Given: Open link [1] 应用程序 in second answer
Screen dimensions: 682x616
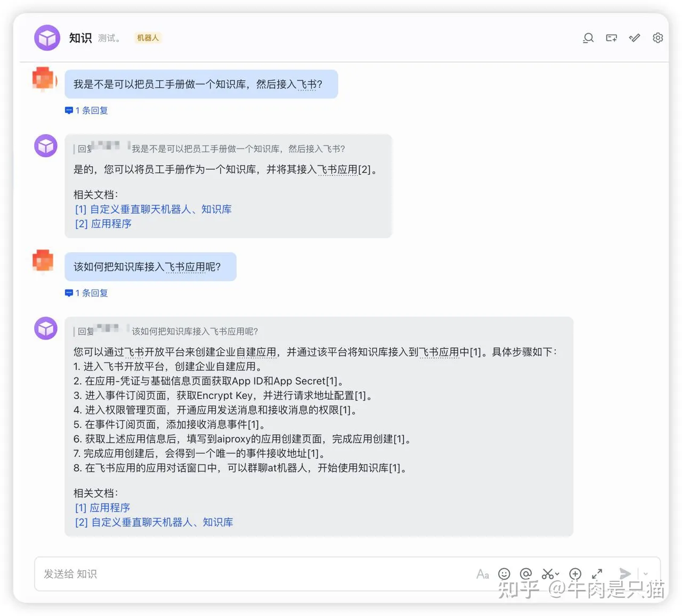Looking at the screenshot, I should [x=103, y=507].
